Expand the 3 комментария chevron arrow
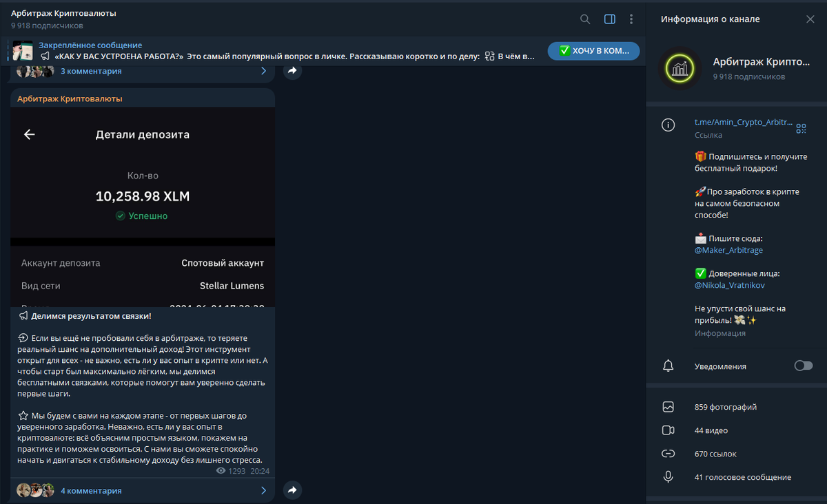Screen dimensions: 827x504 click(263, 71)
